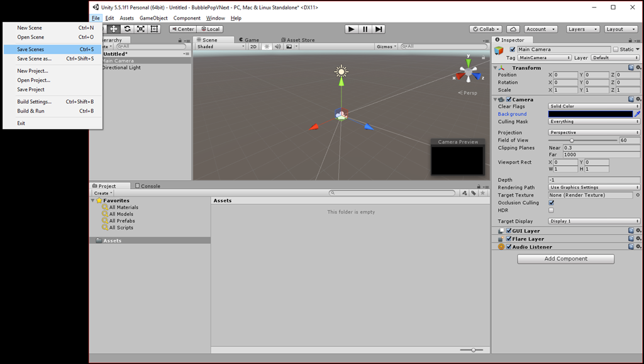Click the Background color swatch
The image size is (644, 364).
click(x=591, y=114)
